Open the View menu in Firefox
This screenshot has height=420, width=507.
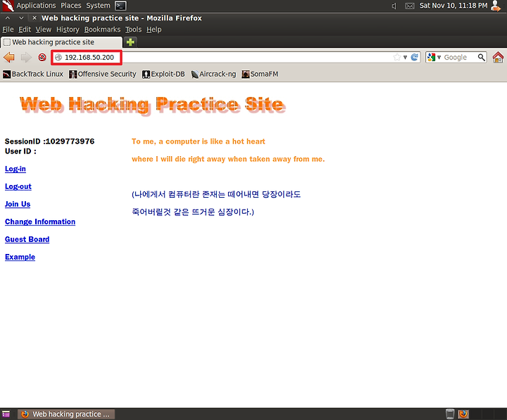(x=44, y=30)
